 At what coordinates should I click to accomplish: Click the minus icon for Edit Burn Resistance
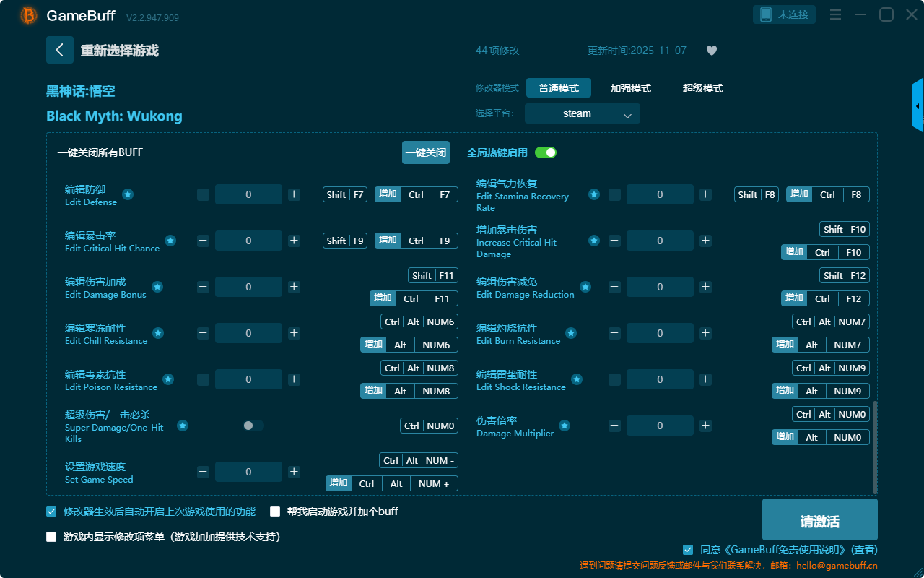[x=614, y=333]
